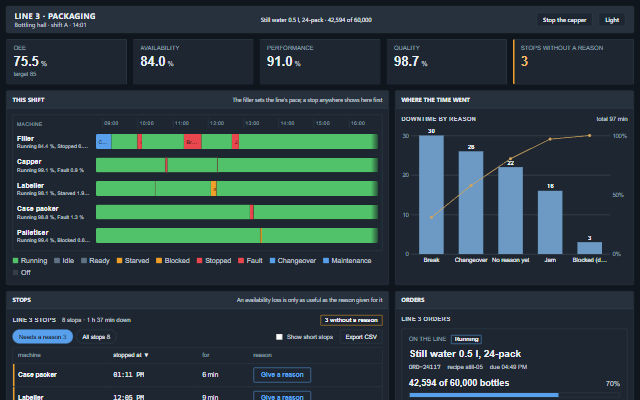
Task: Click the Idle legend swatch
Action: [x=57, y=261]
